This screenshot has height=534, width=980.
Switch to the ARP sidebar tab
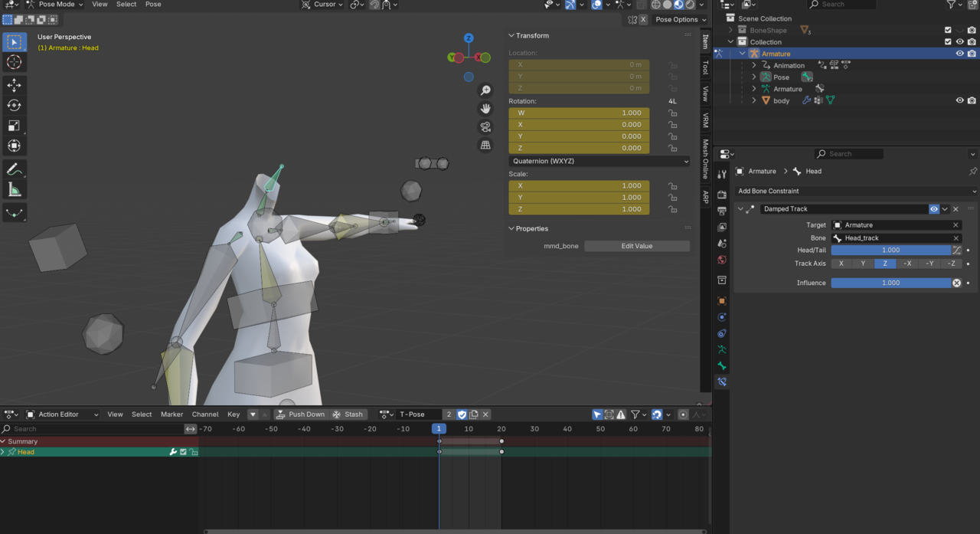point(706,197)
